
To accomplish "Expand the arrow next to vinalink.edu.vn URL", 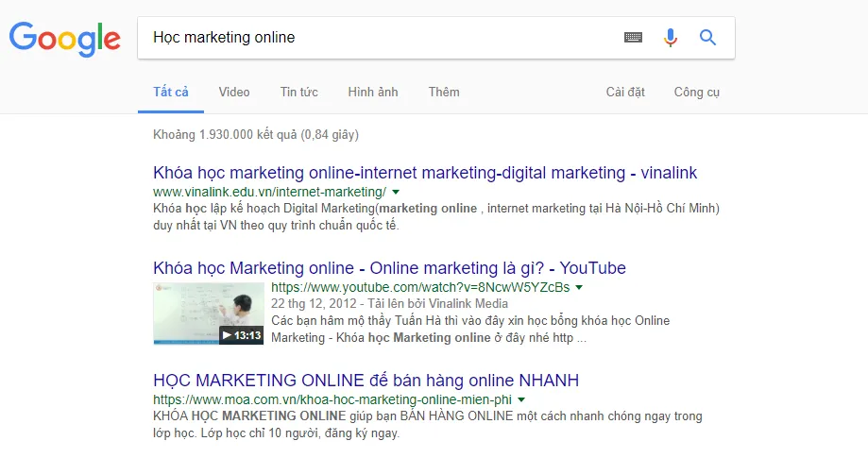I will (x=396, y=193).
